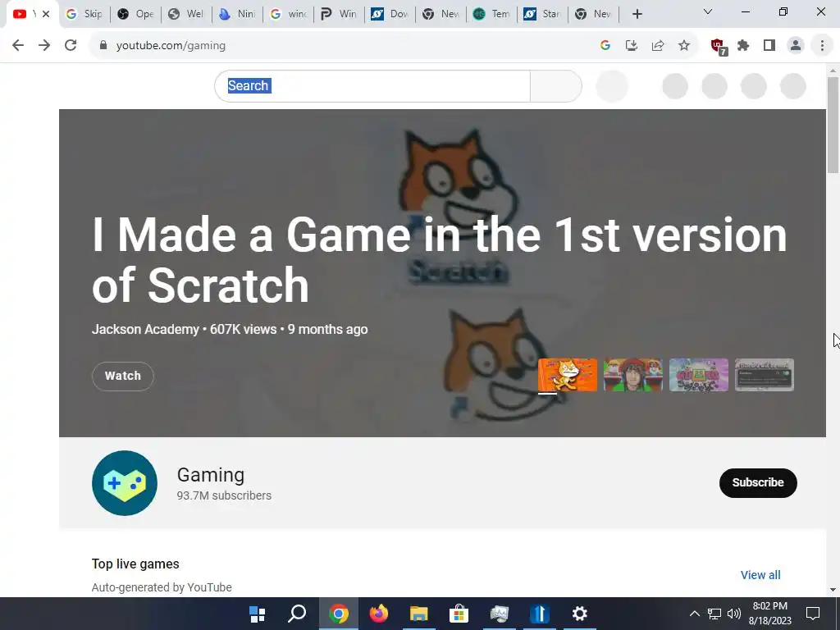840x630 pixels.
Task: Go back to the previous page
Action: coord(18,46)
